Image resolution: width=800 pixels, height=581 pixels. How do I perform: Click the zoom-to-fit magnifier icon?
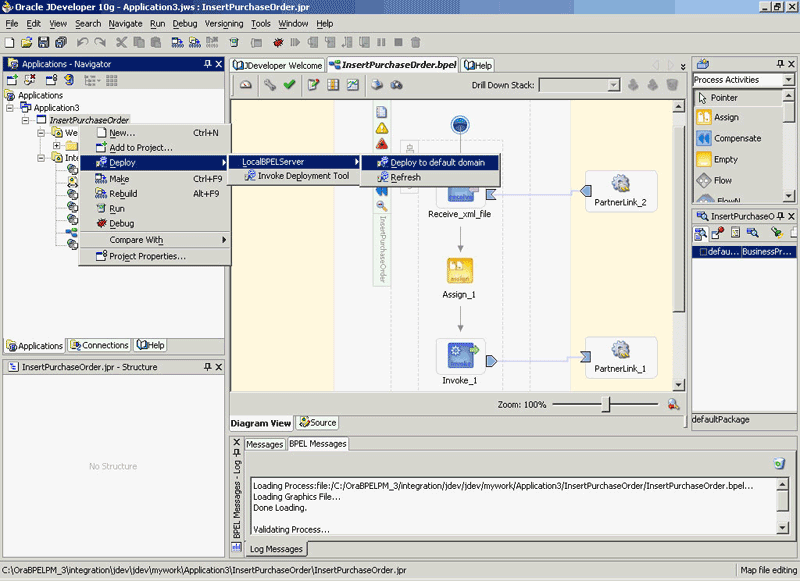point(673,405)
